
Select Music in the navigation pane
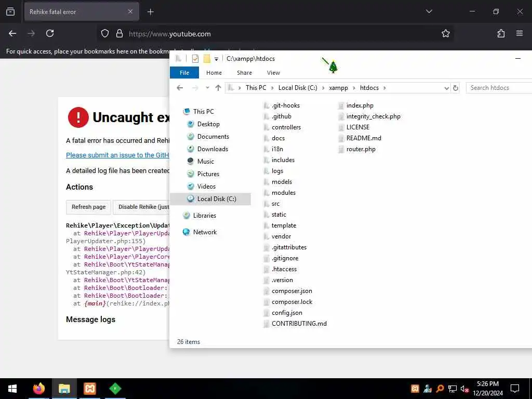point(205,162)
